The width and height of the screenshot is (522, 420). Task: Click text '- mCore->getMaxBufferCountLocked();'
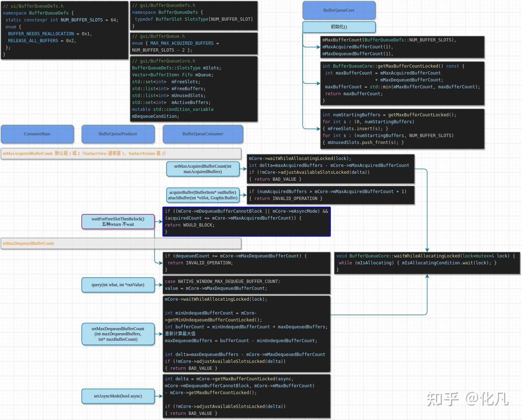[x=211, y=393]
